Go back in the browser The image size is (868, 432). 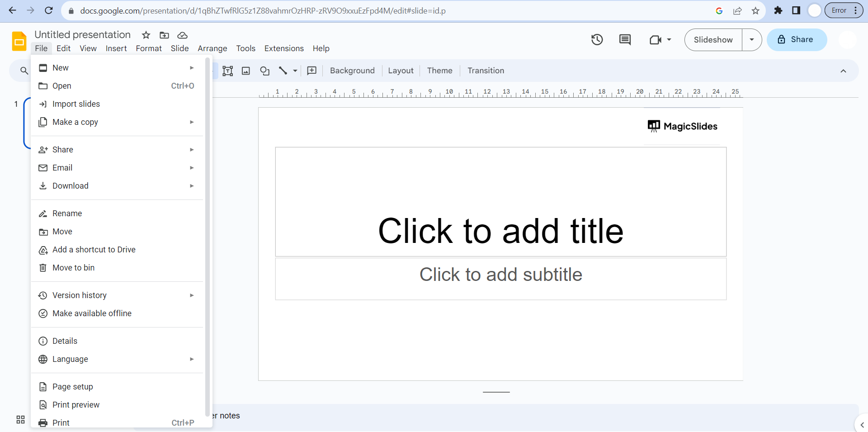[x=12, y=10]
